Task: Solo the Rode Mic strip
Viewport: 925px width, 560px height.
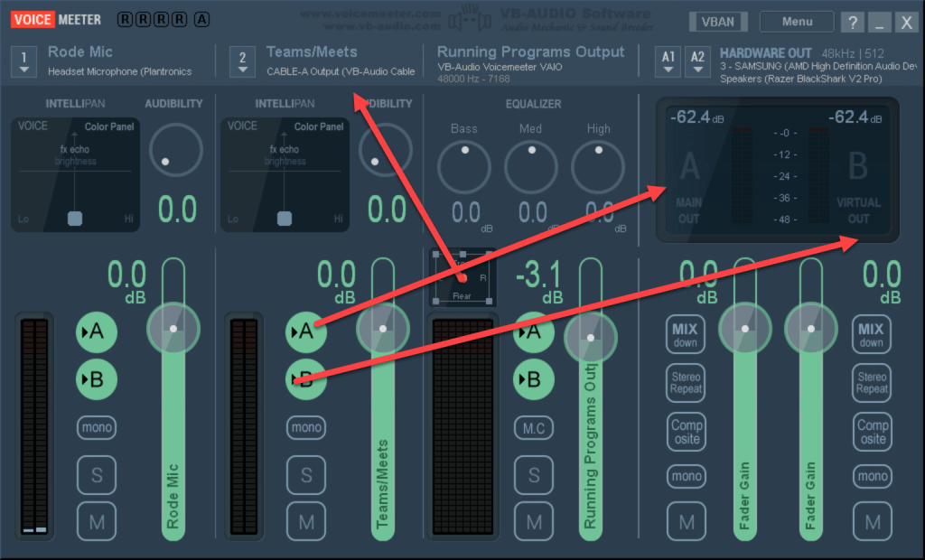Action: coord(97,475)
